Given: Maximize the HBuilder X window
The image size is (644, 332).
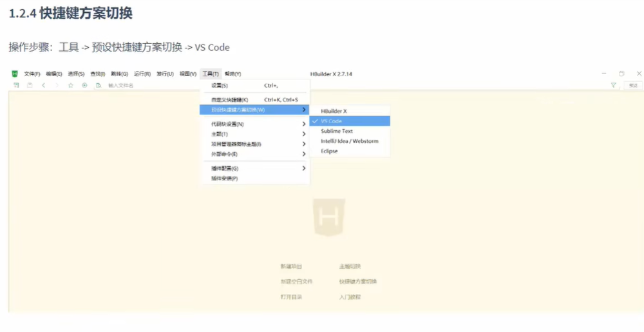Looking at the screenshot, I should (x=622, y=73).
